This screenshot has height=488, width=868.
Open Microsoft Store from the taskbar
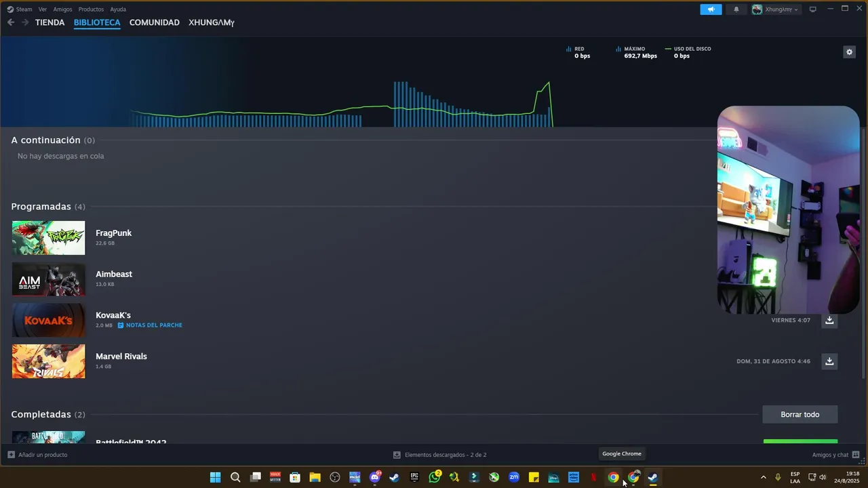(x=295, y=477)
